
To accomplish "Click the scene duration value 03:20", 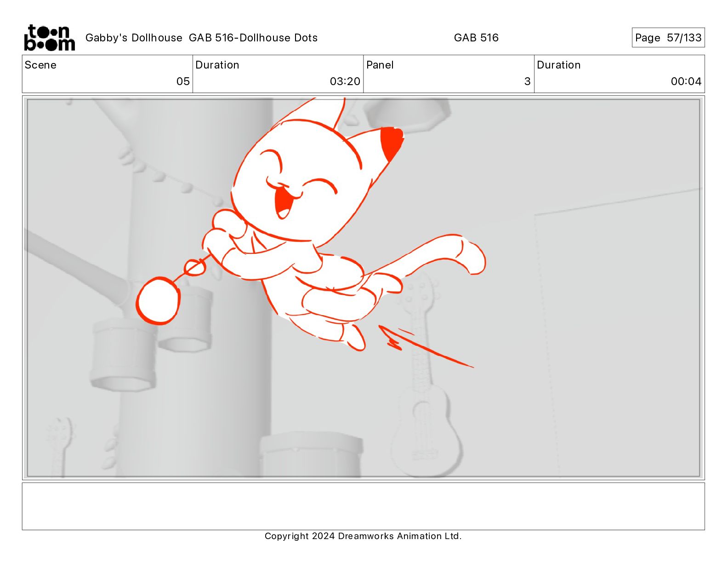I will 345,81.
